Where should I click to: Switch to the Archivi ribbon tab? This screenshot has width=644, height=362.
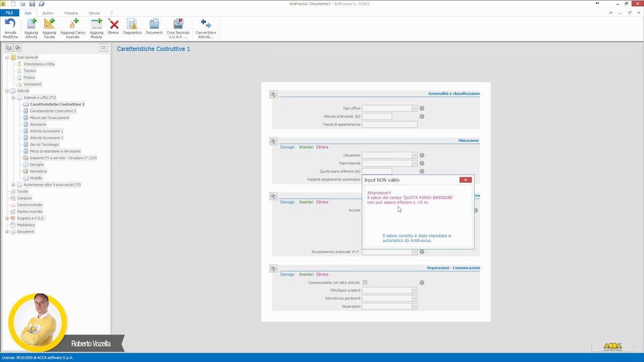coord(48,13)
